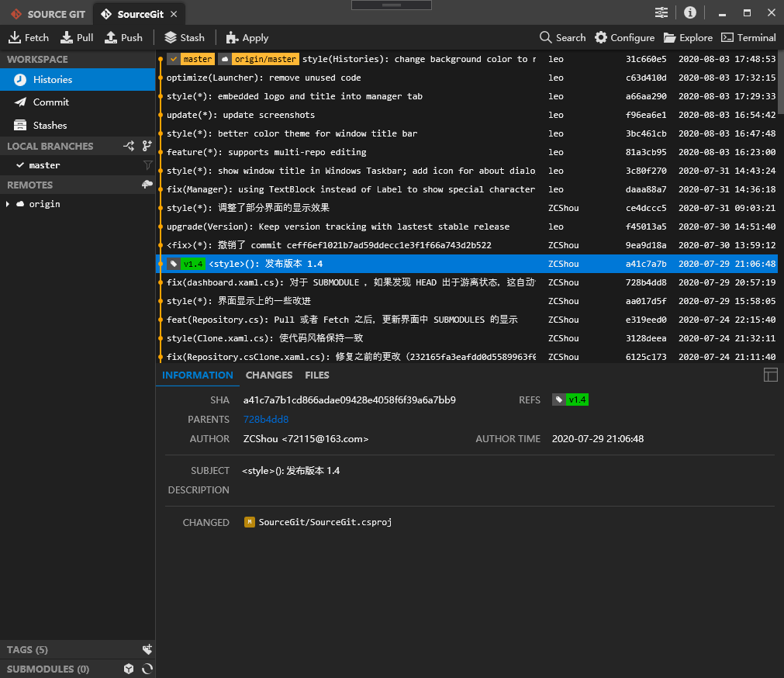Click the add submodule icon
Image resolution: width=784 pixels, height=678 pixels.
point(129,669)
